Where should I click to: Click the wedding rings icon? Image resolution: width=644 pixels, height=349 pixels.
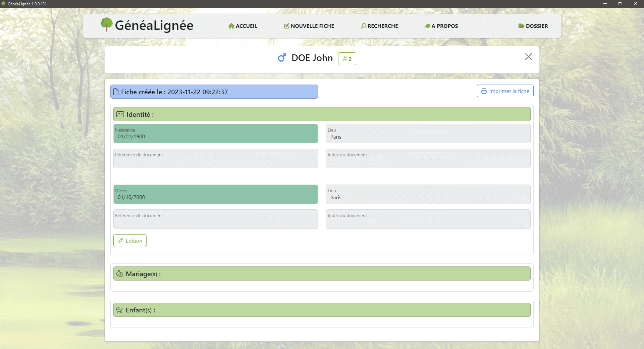(x=120, y=274)
